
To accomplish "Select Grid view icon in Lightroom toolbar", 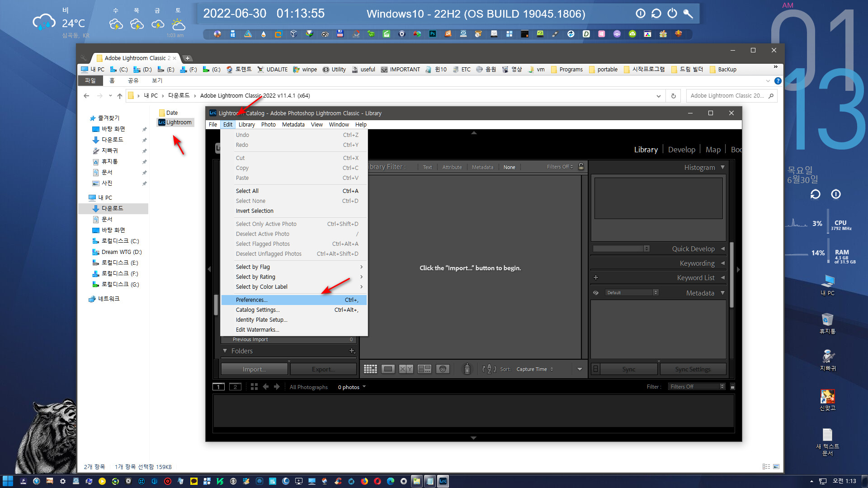I will [x=370, y=369].
